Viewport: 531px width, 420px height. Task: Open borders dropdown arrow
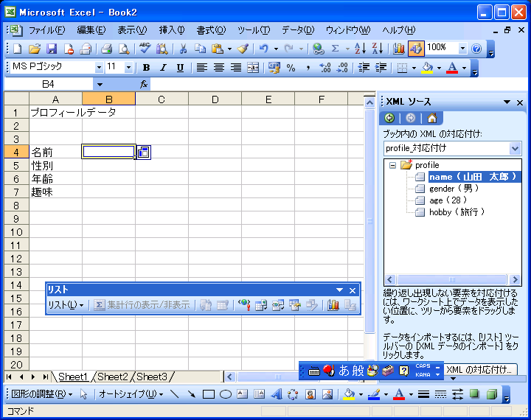[414, 68]
